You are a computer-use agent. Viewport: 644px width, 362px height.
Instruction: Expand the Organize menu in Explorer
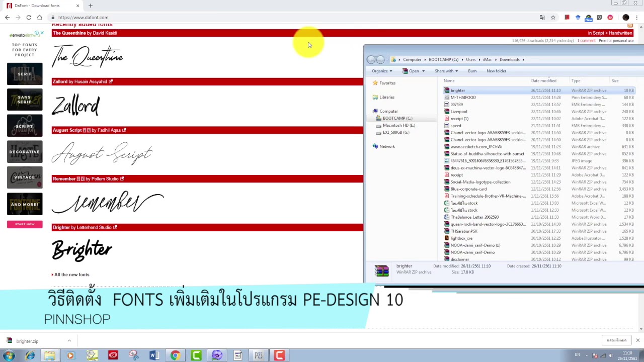381,71
